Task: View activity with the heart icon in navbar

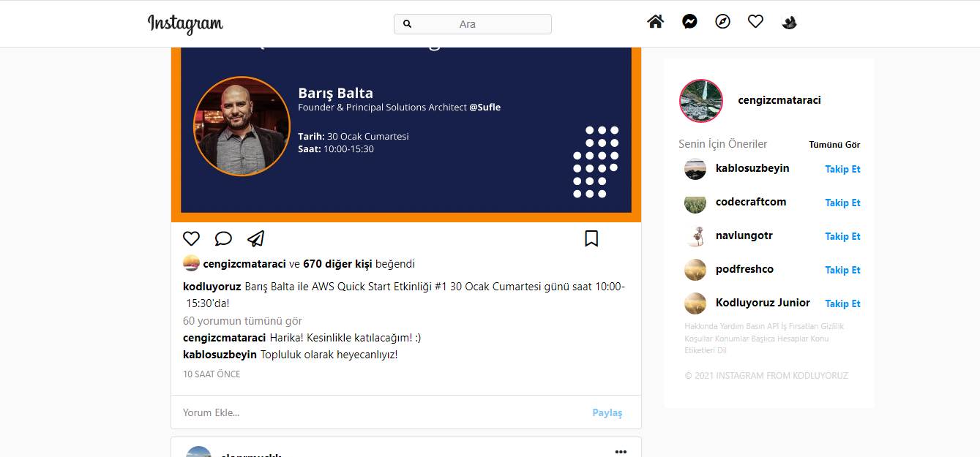Action: coord(755,20)
